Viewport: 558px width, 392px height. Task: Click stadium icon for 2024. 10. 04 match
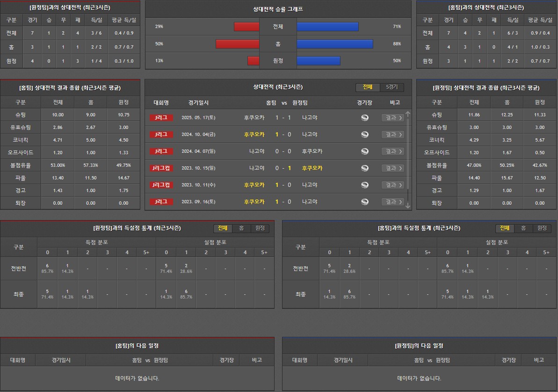tap(364, 135)
